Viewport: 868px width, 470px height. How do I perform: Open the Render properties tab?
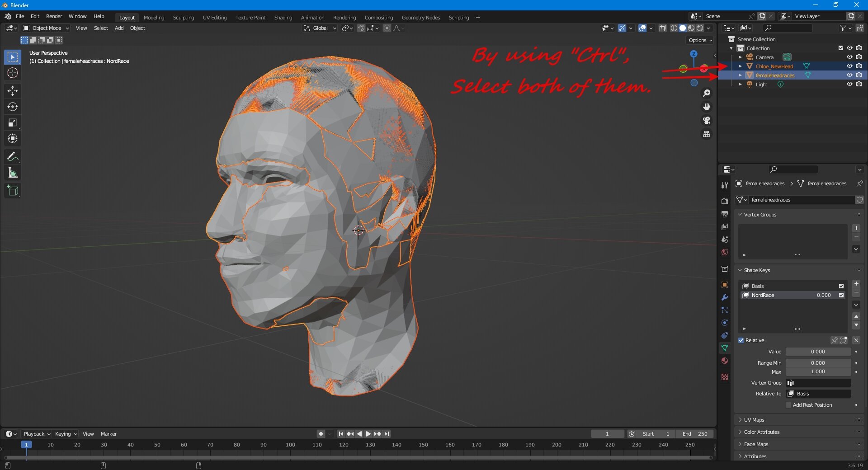click(x=725, y=201)
